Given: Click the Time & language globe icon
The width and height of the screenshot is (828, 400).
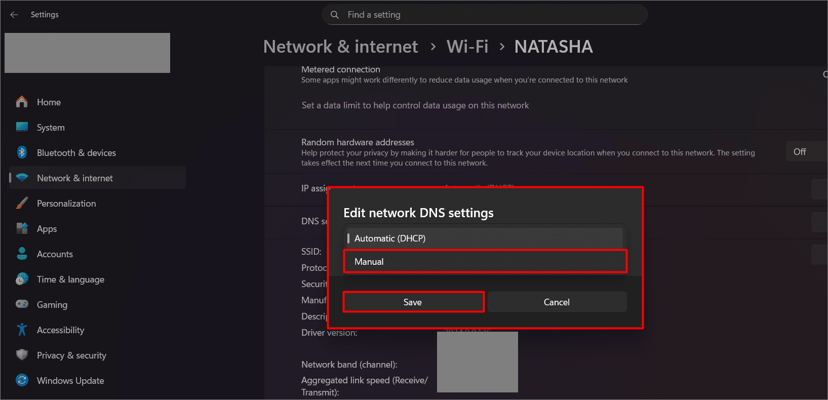Looking at the screenshot, I should 22,279.
